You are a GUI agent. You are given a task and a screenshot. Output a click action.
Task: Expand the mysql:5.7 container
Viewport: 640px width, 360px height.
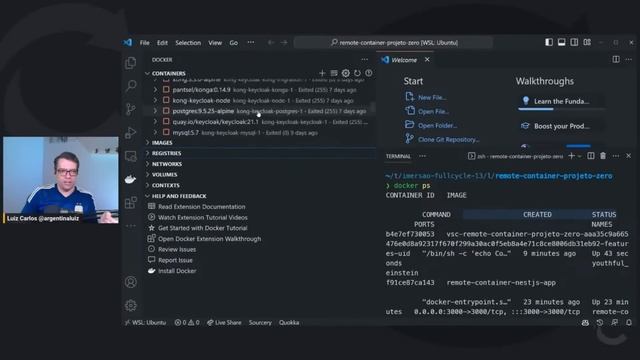point(155,132)
